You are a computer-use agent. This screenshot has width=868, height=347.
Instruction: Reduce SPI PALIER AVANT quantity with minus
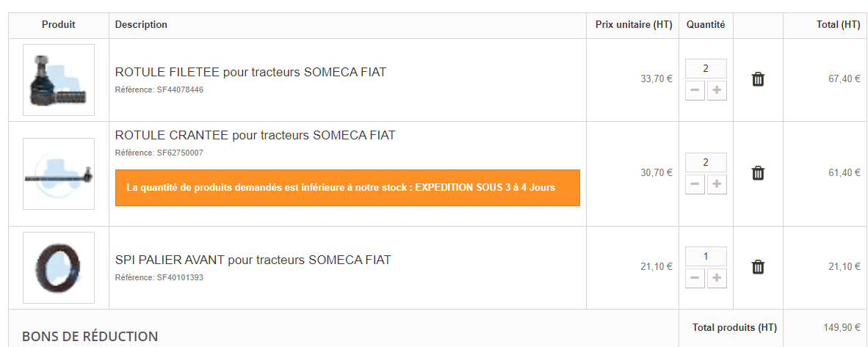695,279
